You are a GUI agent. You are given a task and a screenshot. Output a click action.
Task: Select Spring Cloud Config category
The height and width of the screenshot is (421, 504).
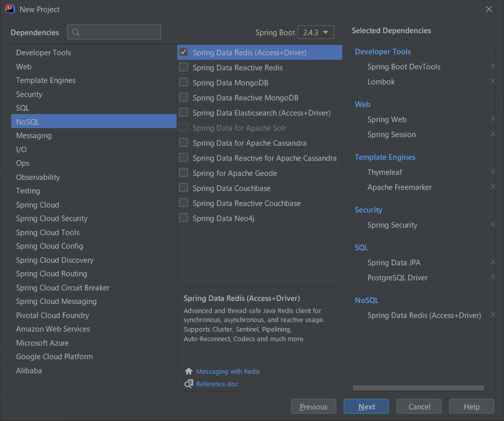[94, 246]
